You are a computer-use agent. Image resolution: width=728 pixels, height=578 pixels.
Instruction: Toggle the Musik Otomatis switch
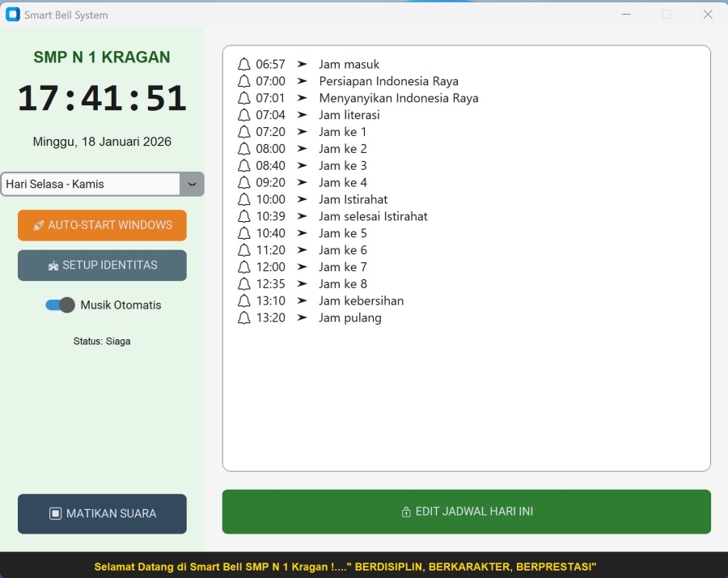point(60,305)
